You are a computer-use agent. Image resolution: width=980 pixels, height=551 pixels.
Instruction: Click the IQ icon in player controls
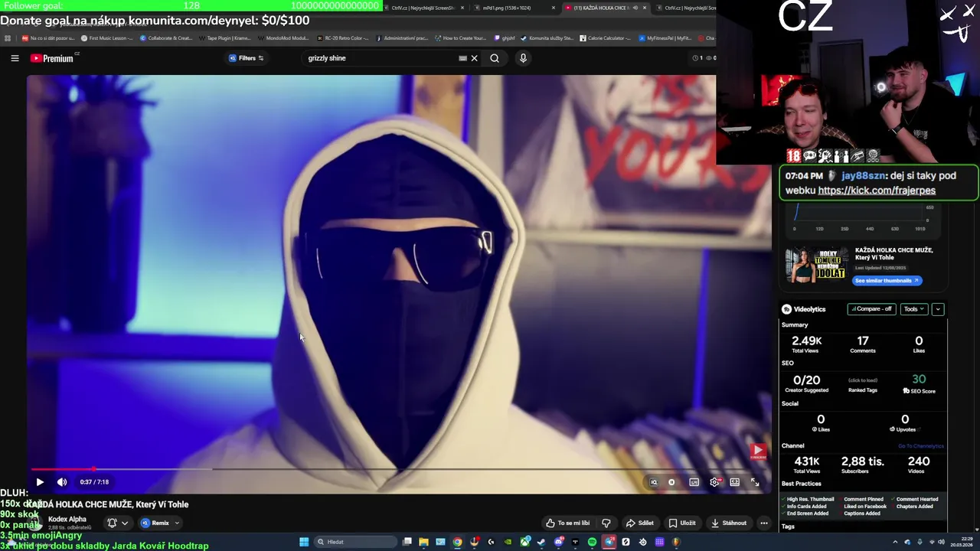coord(653,482)
